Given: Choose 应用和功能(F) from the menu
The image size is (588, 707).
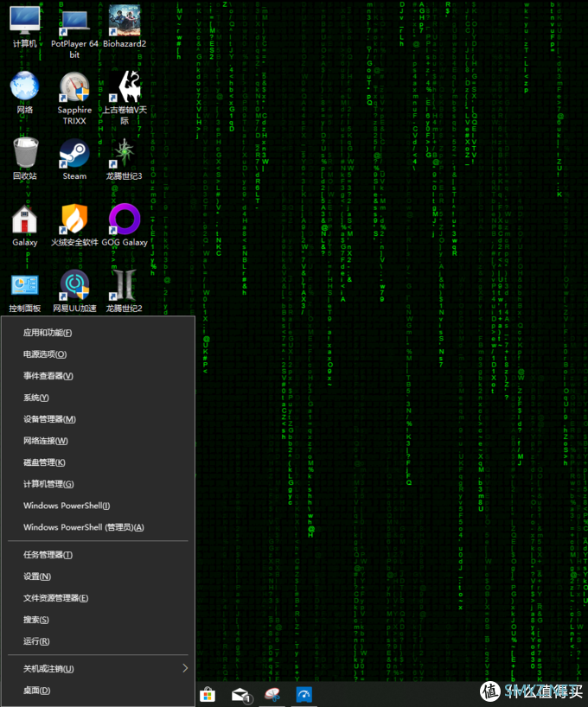Looking at the screenshot, I should coord(98,333).
